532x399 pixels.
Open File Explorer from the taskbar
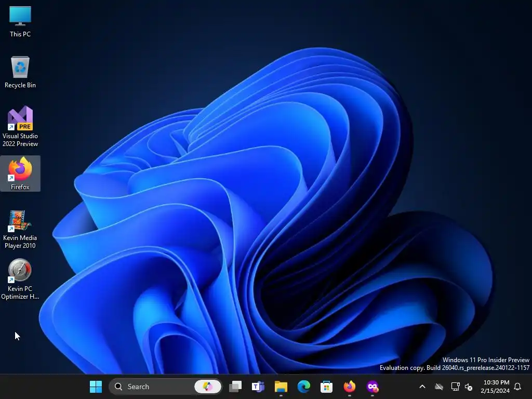pyautogui.click(x=281, y=387)
